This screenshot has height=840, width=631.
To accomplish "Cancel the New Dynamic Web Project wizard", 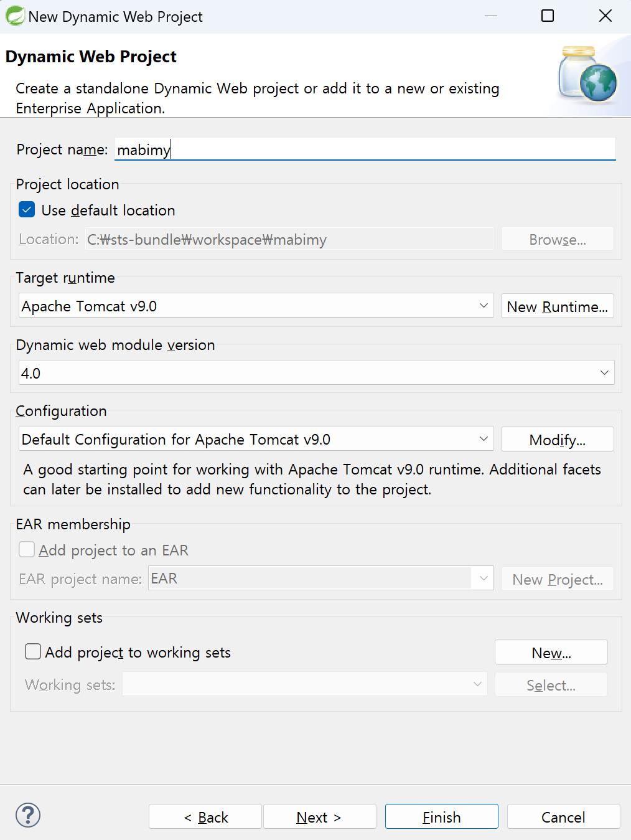I will (563, 816).
